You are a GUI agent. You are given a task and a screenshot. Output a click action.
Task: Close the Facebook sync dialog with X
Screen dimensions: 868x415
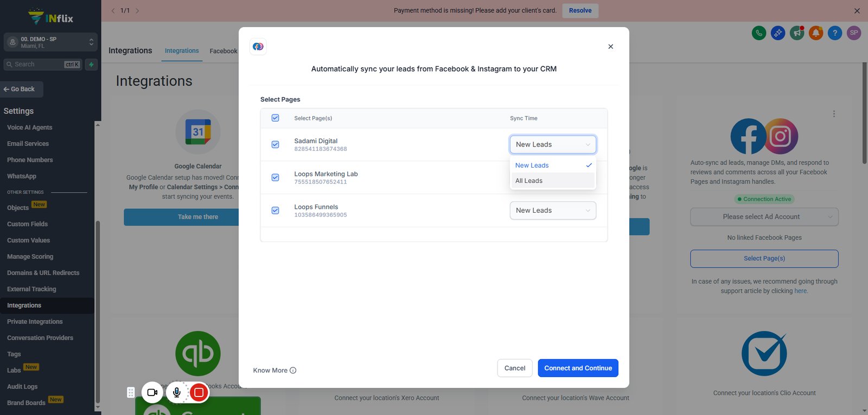point(611,47)
